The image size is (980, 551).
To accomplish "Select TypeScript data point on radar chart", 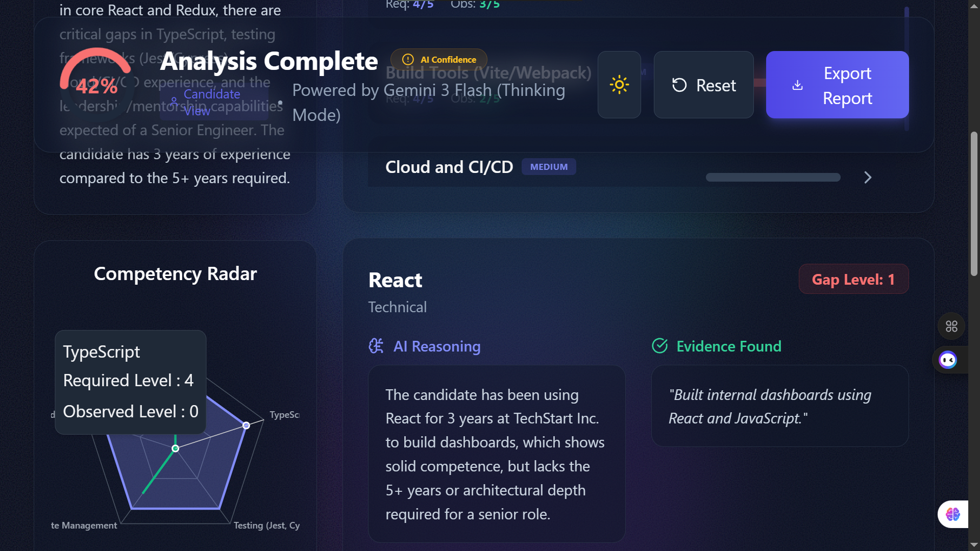I will coord(246,425).
